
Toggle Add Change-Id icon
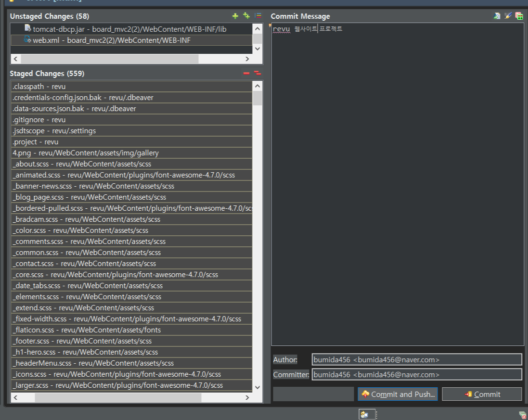(519, 16)
